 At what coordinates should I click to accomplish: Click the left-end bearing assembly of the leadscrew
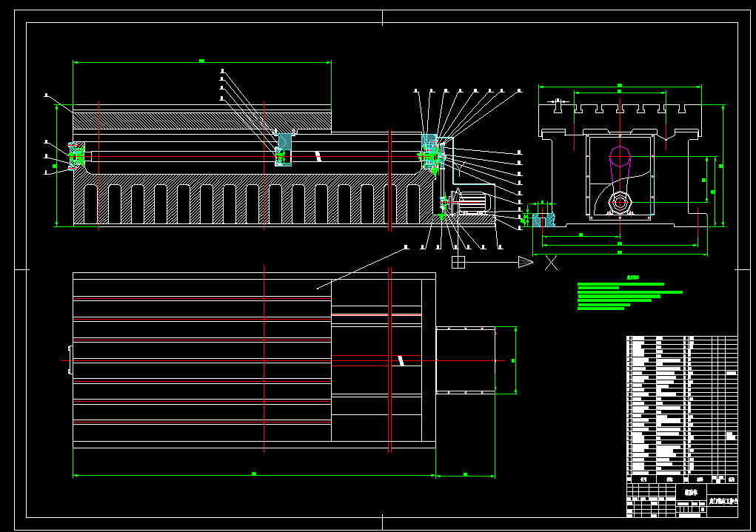(x=76, y=156)
